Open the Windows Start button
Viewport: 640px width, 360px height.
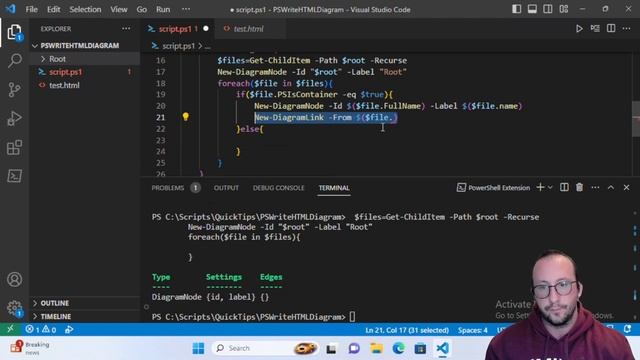[x=198, y=348]
